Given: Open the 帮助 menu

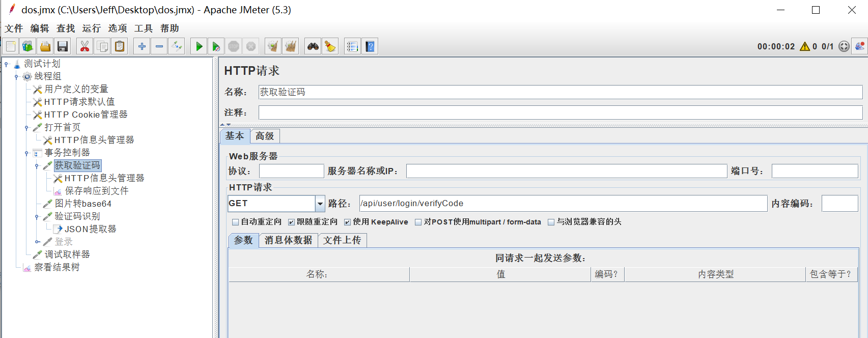Looking at the screenshot, I should 170,29.
